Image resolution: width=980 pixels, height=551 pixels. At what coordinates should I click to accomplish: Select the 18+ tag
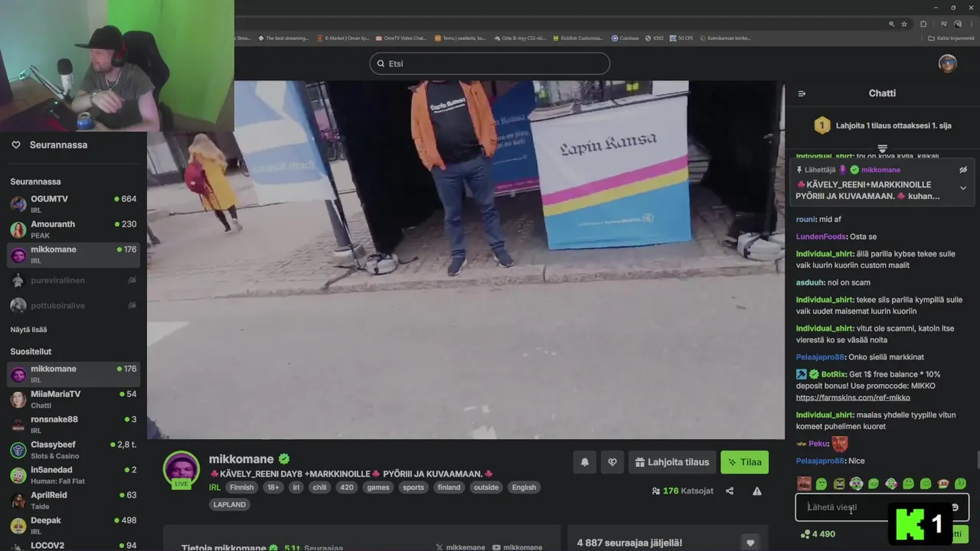[273, 487]
